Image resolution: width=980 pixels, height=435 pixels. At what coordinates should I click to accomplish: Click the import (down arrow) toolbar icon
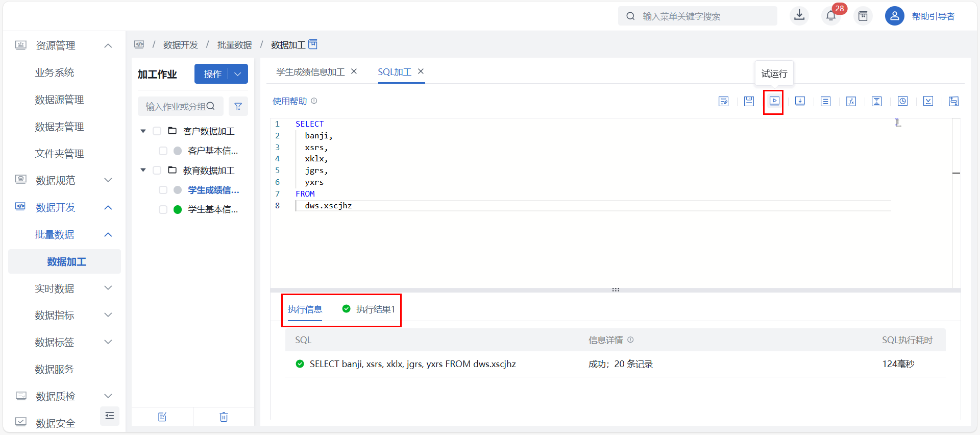pos(800,101)
